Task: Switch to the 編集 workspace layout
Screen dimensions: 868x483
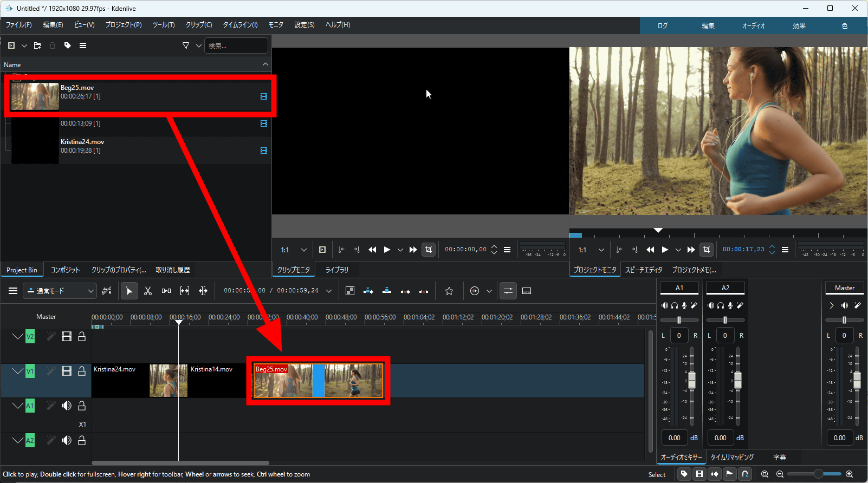Action: click(x=708, y=26)
